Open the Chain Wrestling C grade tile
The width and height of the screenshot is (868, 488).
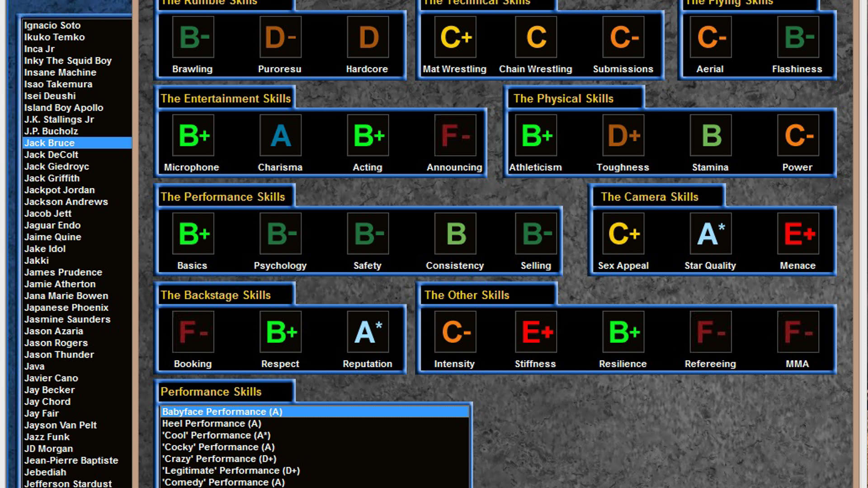(536, 37)
